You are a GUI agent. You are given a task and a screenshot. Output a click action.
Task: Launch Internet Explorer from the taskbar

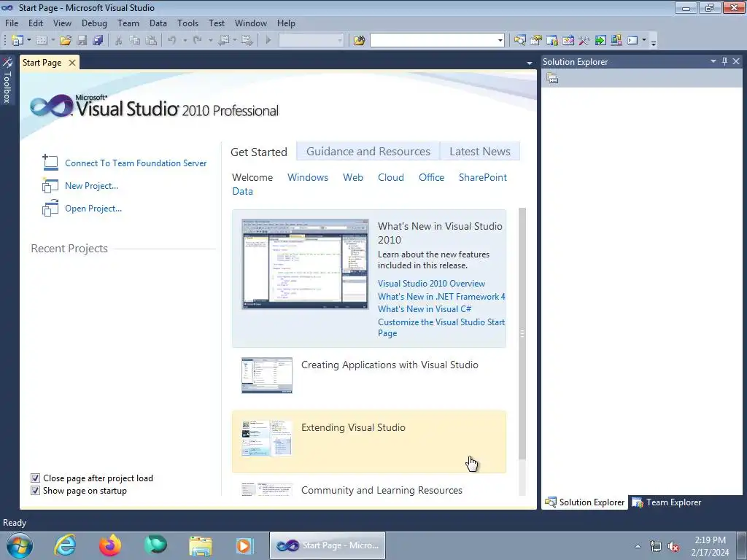click(65, 545)
